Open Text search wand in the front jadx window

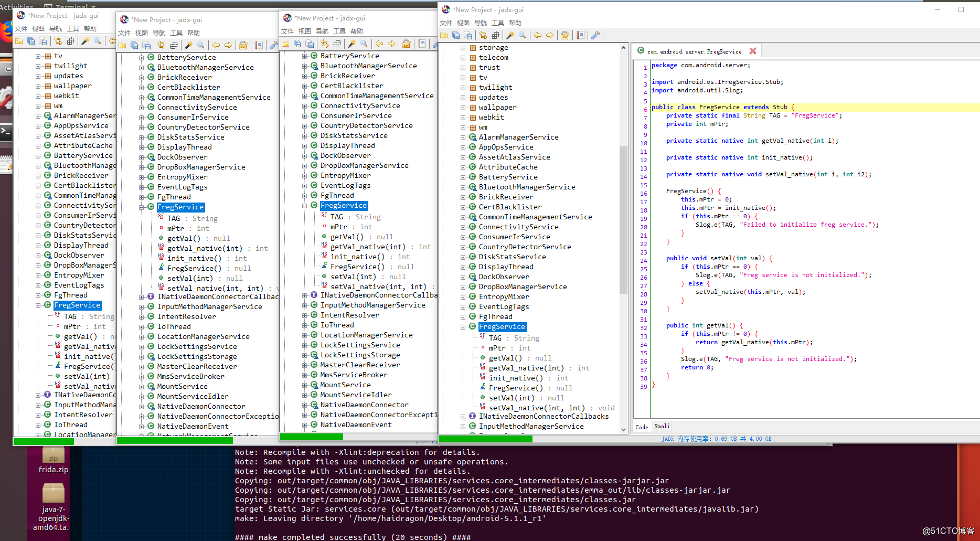[510, 35]
